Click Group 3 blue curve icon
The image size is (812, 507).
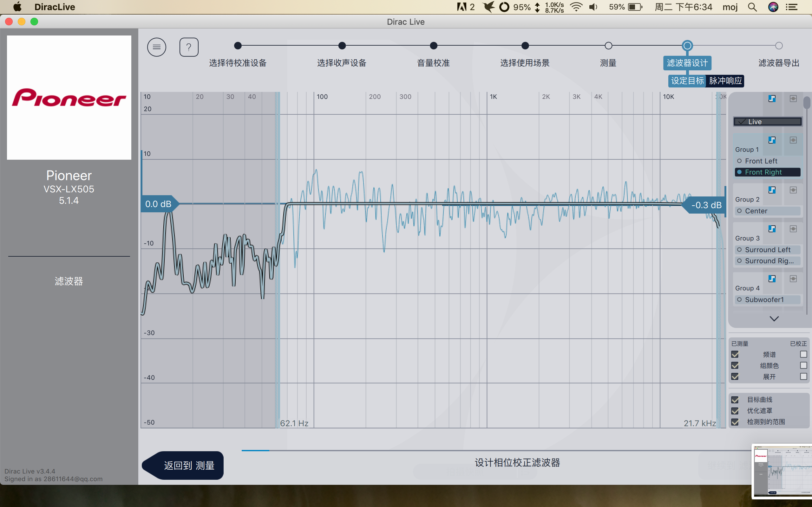pyautogui.click(x=772, y=229)
